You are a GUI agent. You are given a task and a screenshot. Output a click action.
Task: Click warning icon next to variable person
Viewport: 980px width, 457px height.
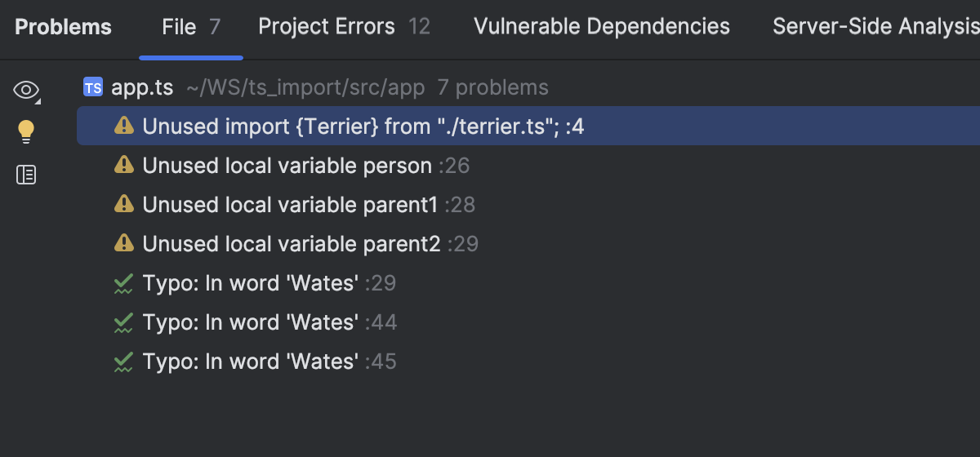pyautogui.click(x=123, y=166)
